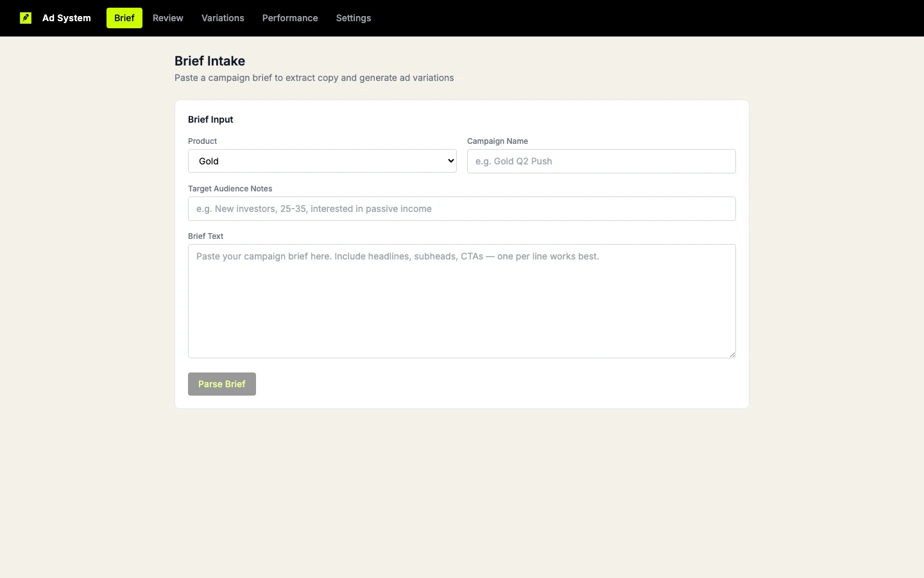This screenshot has width=924, height=578.
Task: Switch to the Review tab
Action: (x=168, y=18)
